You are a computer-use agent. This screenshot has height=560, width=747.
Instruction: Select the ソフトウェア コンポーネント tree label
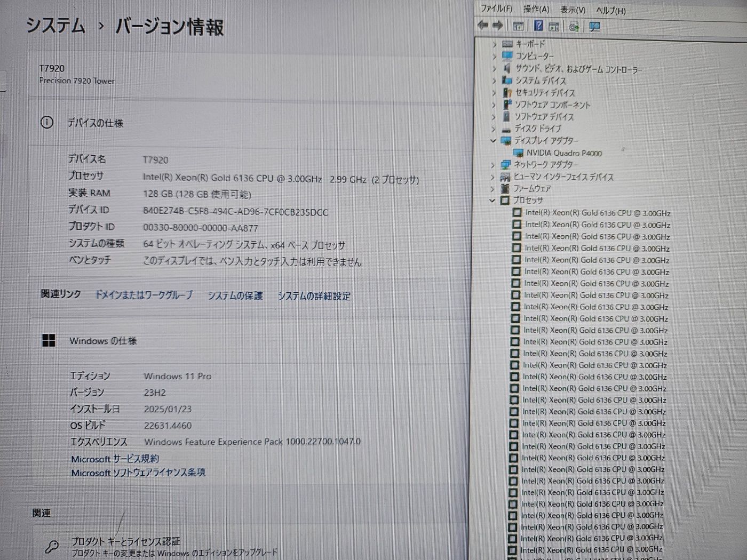(x=552, y=105)
